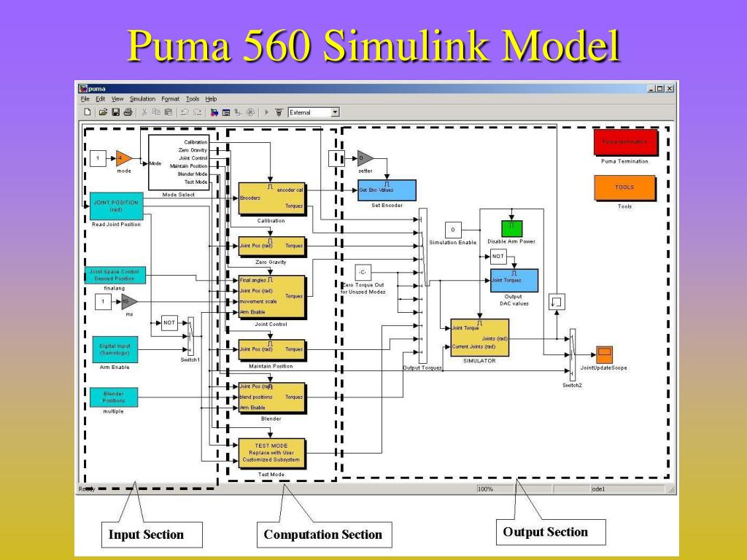Open the File menu

tap(85, 99)
